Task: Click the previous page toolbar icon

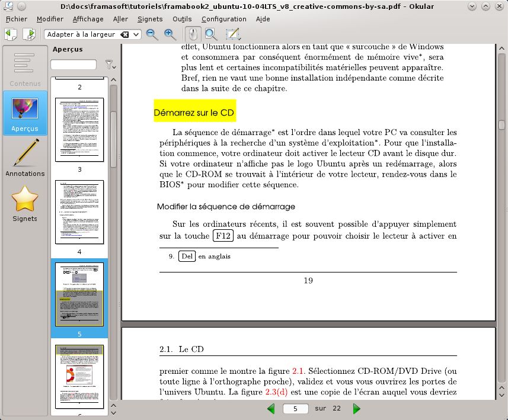Action: pyautogui.click(x=10, y=34)
